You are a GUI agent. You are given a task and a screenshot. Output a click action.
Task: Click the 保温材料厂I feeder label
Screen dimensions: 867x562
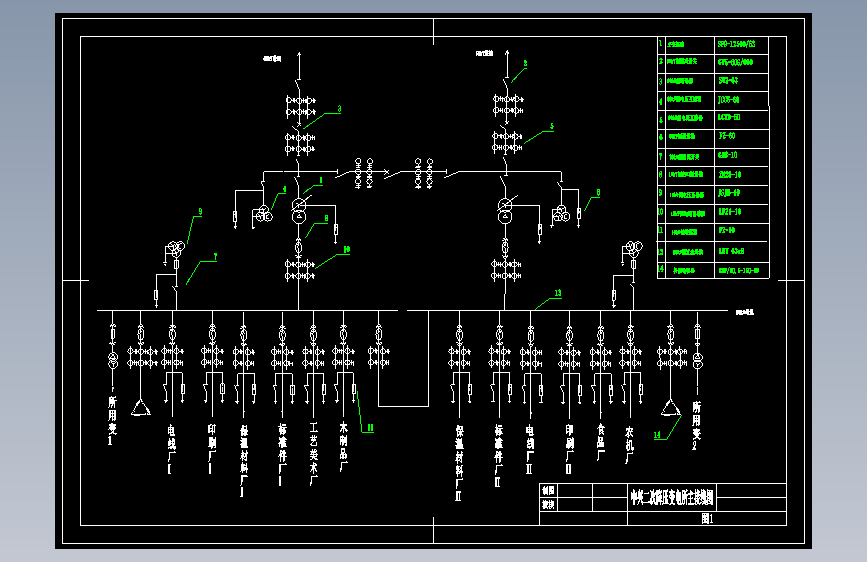point(244,461)
